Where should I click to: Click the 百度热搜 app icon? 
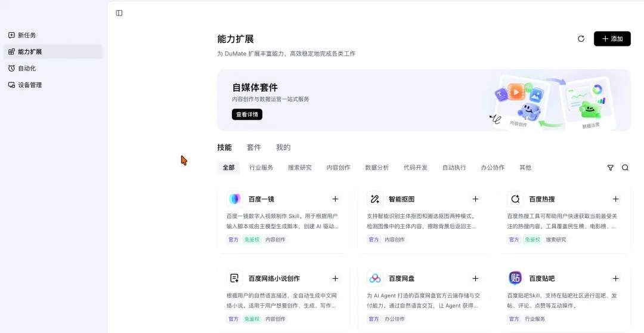pos(515,199)
